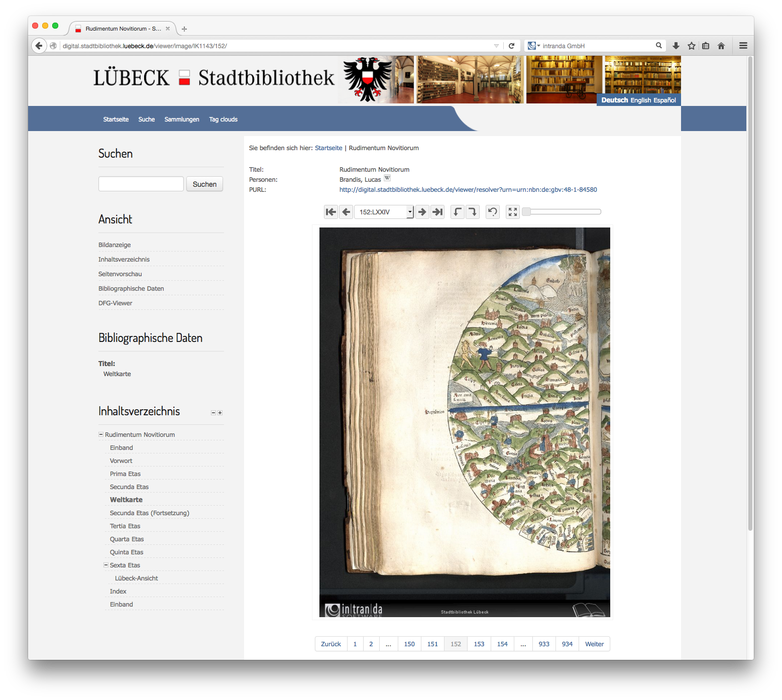Open Wikipedia icon next to Brandis, Lucas

coord(387,178)
